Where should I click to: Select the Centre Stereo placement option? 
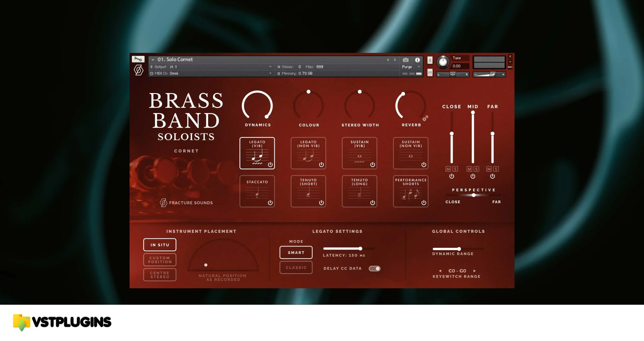[159, 274]
